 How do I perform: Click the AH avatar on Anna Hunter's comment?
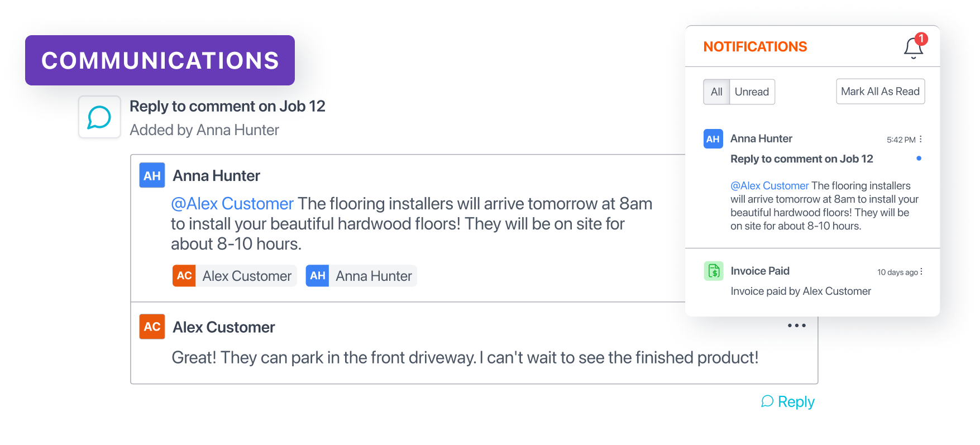(x=152, y=176)
